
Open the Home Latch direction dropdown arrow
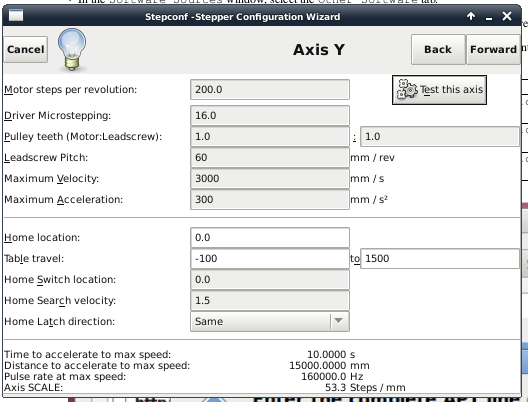tap(339, 321)
